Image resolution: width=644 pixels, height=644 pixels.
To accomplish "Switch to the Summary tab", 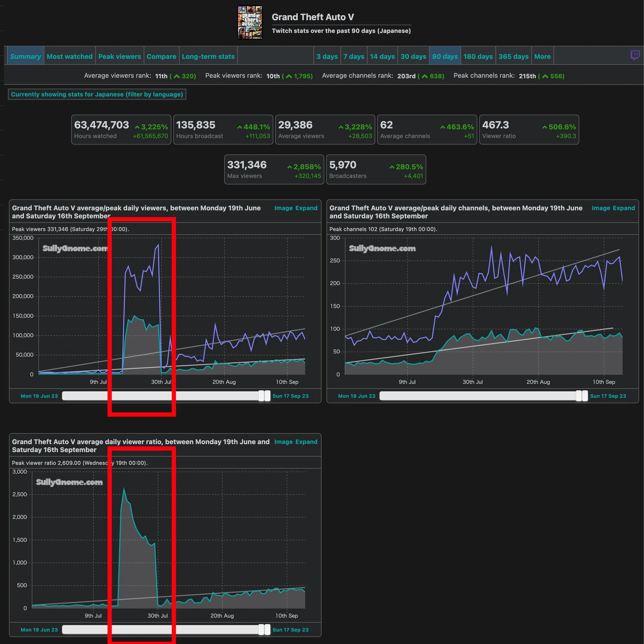I will [25, 56].
